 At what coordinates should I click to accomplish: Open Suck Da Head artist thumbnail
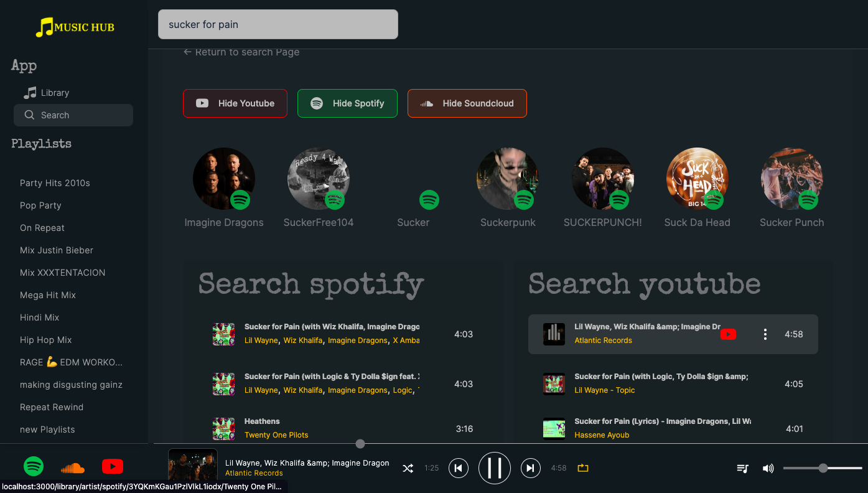click(x=697, y=179)
